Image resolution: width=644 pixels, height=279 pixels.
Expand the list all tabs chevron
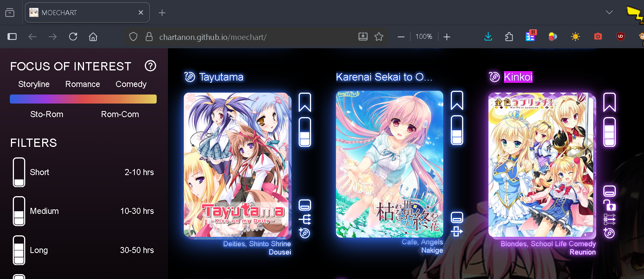(x=609, y=12)
